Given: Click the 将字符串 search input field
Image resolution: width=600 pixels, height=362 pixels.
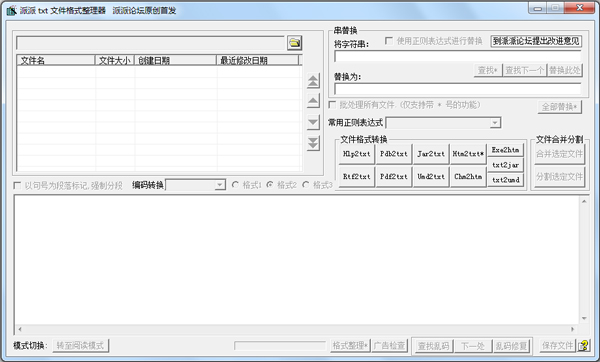Looking at the screenshot, I should [x=458, y=56].
